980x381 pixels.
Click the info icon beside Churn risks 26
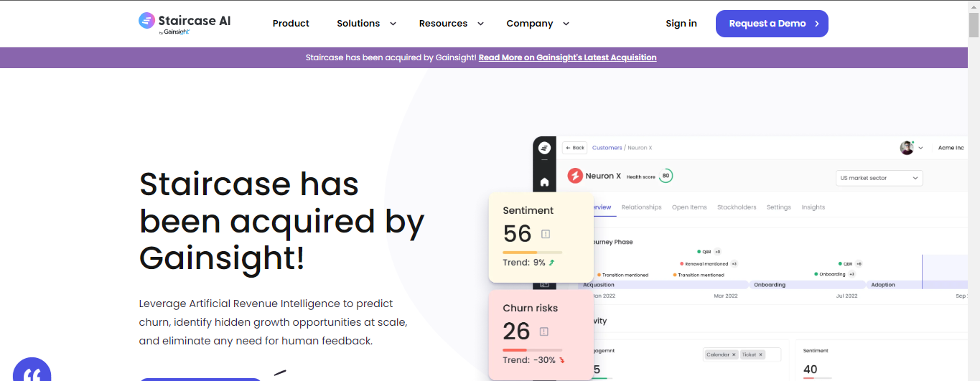543,331
